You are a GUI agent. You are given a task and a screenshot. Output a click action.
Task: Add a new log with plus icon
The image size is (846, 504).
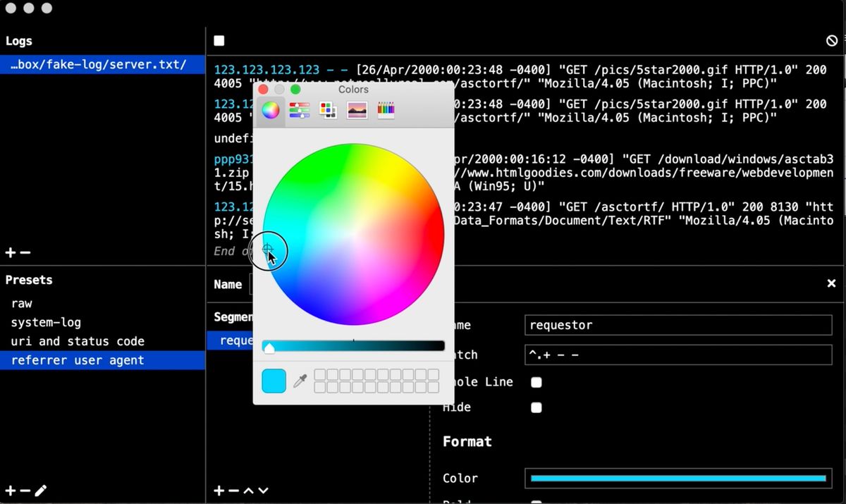11,252
